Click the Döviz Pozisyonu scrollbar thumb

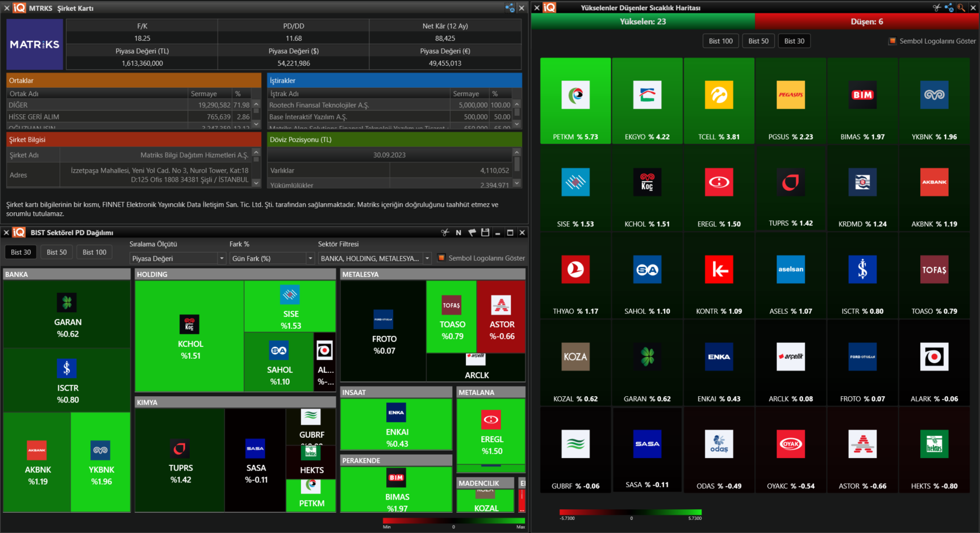[x=517, y=164]
